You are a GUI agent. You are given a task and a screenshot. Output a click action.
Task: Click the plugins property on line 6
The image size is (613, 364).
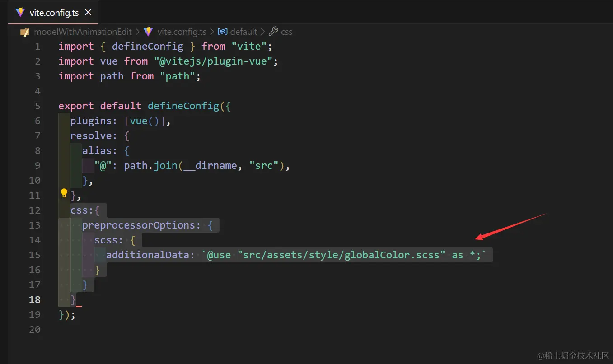[x=91, y=121]
